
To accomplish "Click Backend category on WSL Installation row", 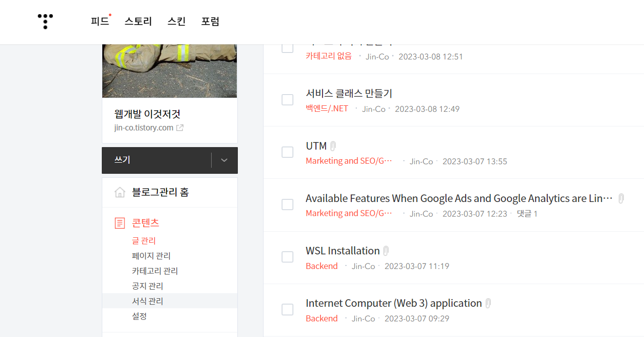I will point(321,266).
